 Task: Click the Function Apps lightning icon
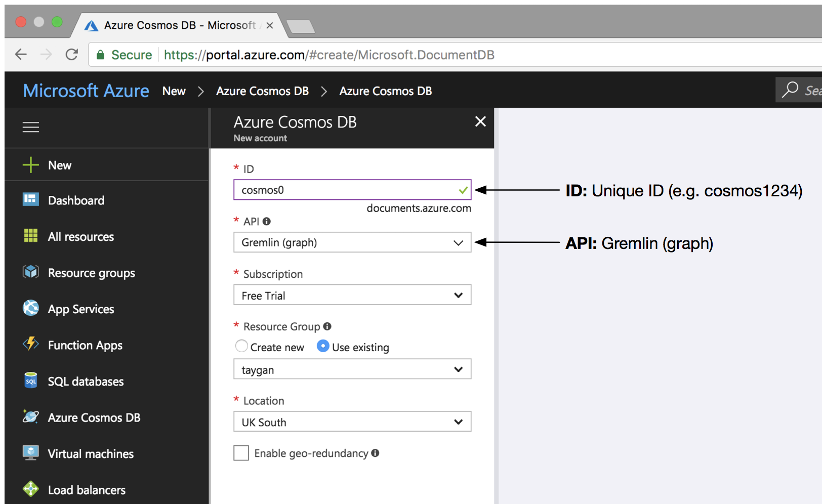click(x=31, y=344)
